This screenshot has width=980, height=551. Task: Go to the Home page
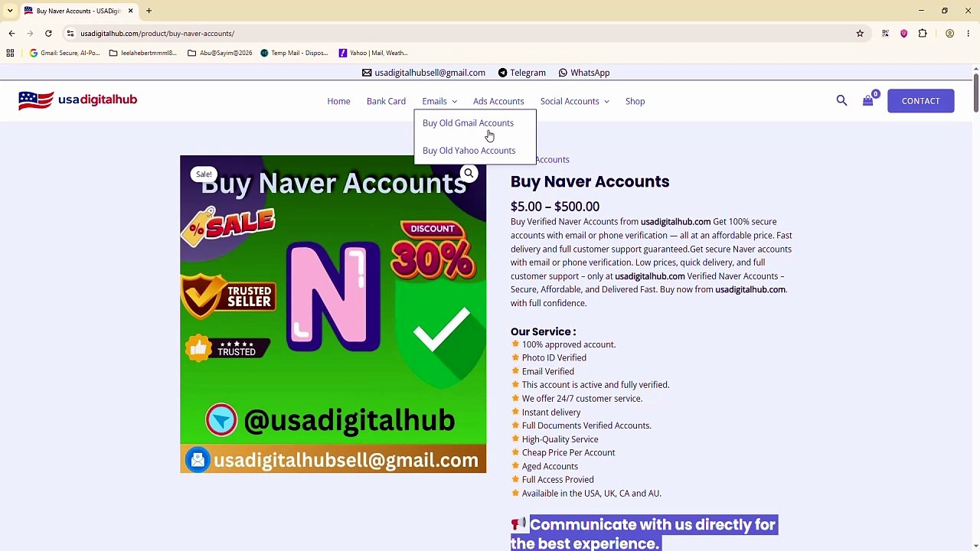(338, 101)
